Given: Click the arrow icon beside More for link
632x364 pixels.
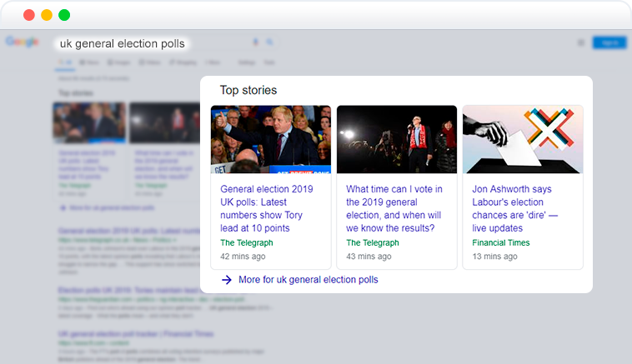Looking at the screenshot, I should (x=227, y=279).
